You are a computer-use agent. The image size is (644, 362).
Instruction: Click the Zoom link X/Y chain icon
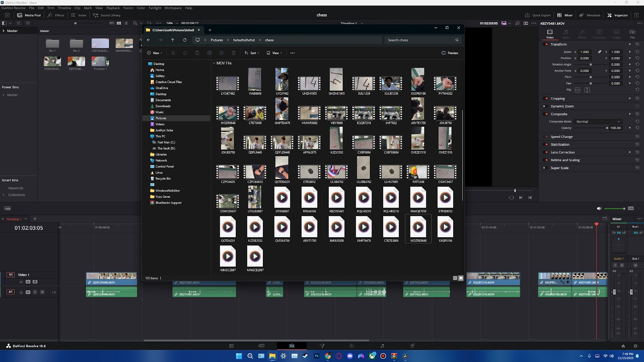[599, 52]
